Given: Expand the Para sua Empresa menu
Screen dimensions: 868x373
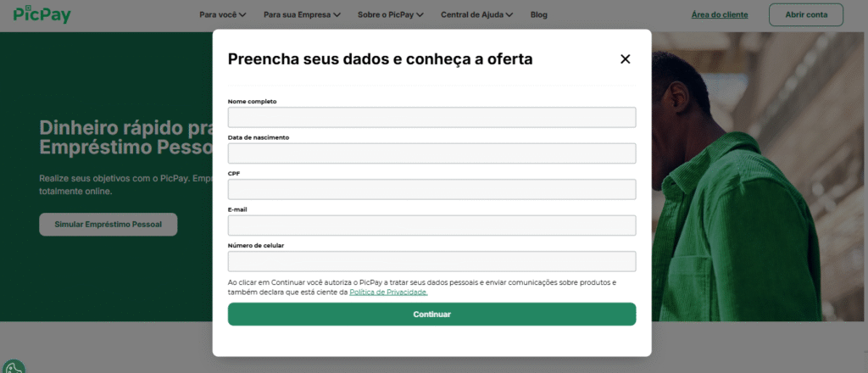Looking at the screenshot, I should tap(302, 14).
